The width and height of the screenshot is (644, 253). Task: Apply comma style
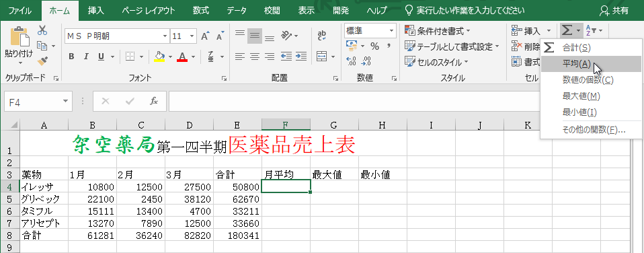click(388, 46)
